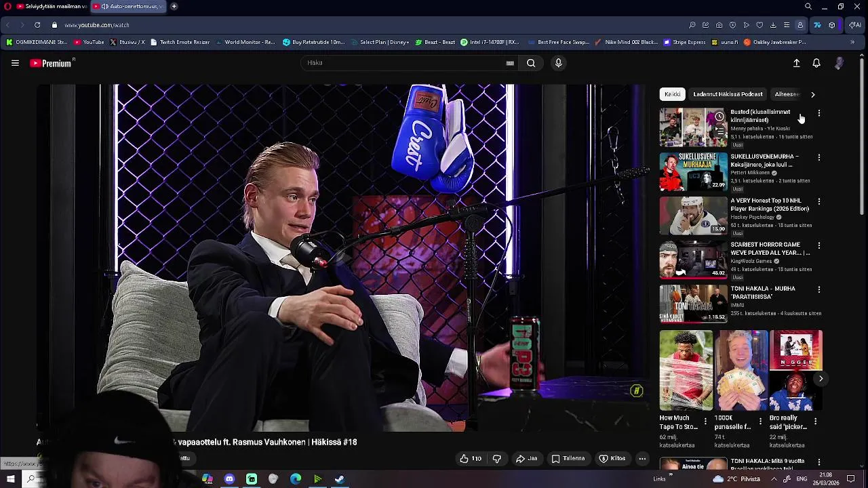
Task: Select the Auto-onnettomuus browser tab
Action: click(x=129, y=6)
